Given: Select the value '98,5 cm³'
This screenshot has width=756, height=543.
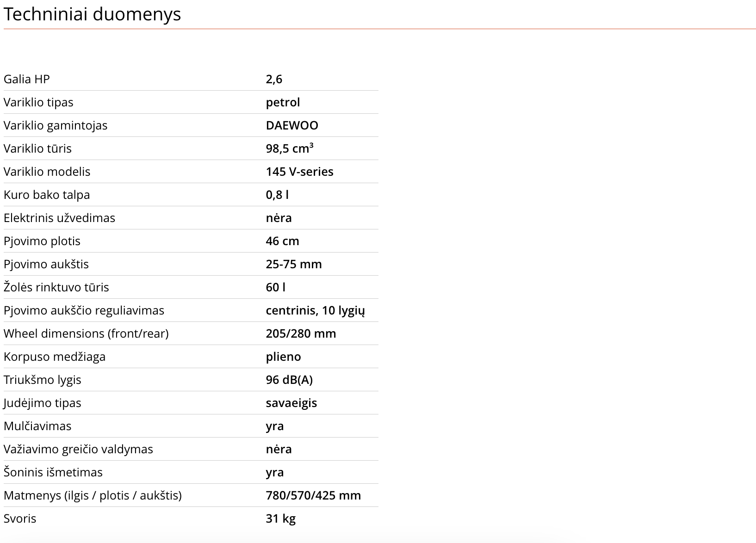Looking at the screenshot, I should [x=290, y=148].
